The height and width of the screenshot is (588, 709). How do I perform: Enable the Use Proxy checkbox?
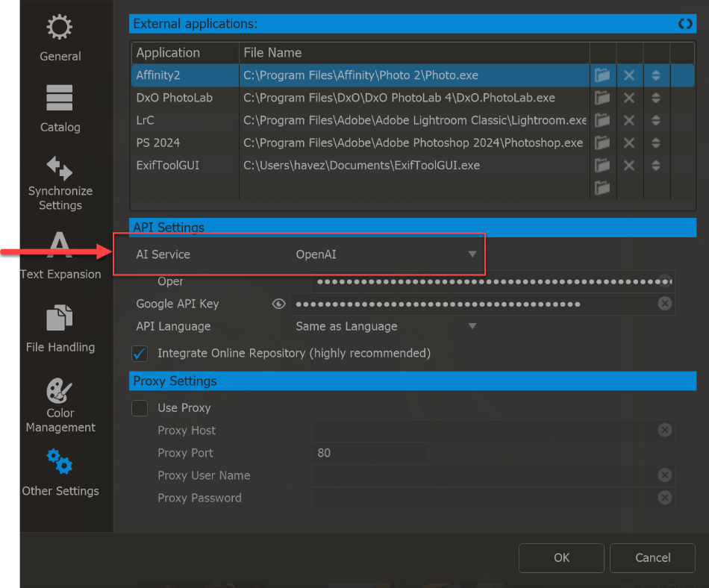pyautogui.click(x=140, y=408)
